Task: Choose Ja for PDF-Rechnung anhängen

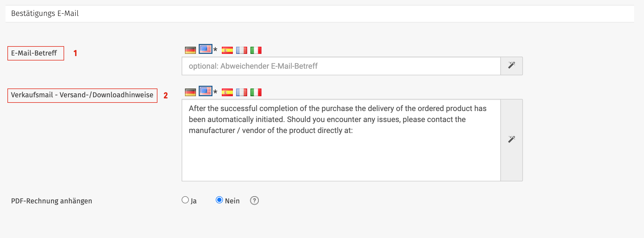Action: pos(185,200)
